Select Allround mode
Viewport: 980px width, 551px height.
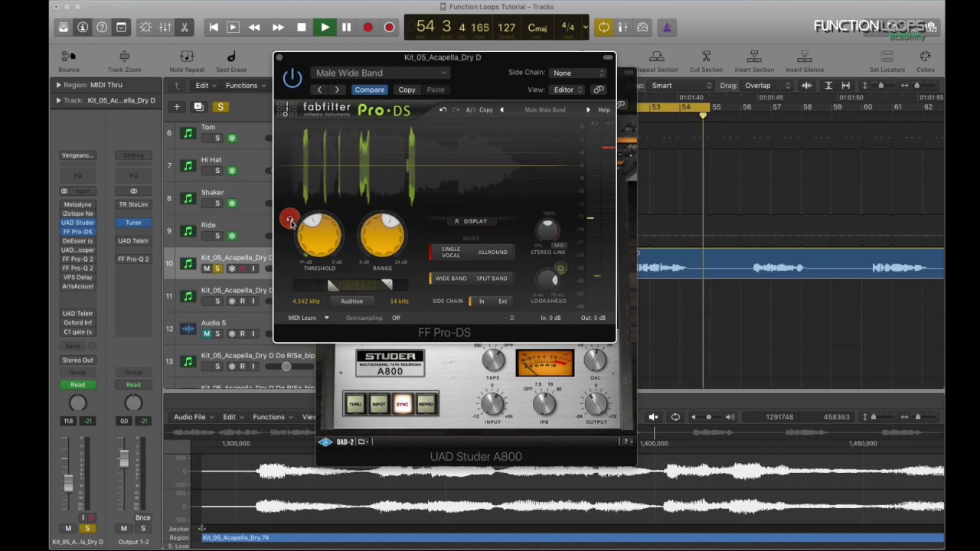click(x=492, y=252)
